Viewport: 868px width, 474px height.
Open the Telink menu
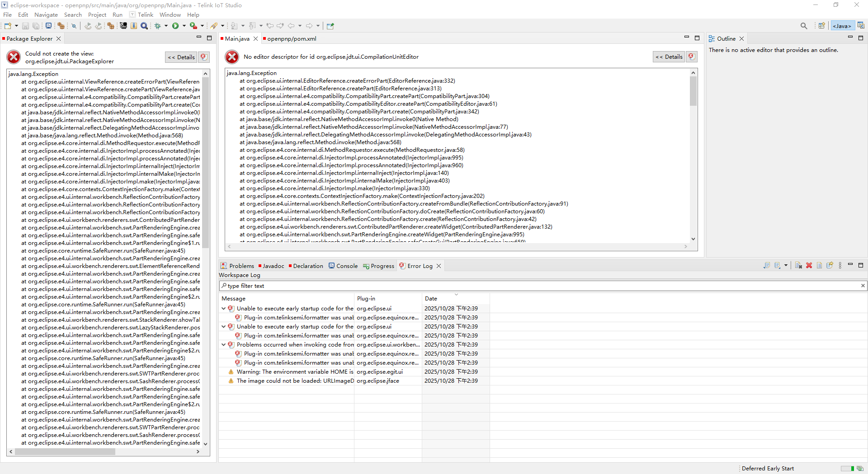[146, 14]
